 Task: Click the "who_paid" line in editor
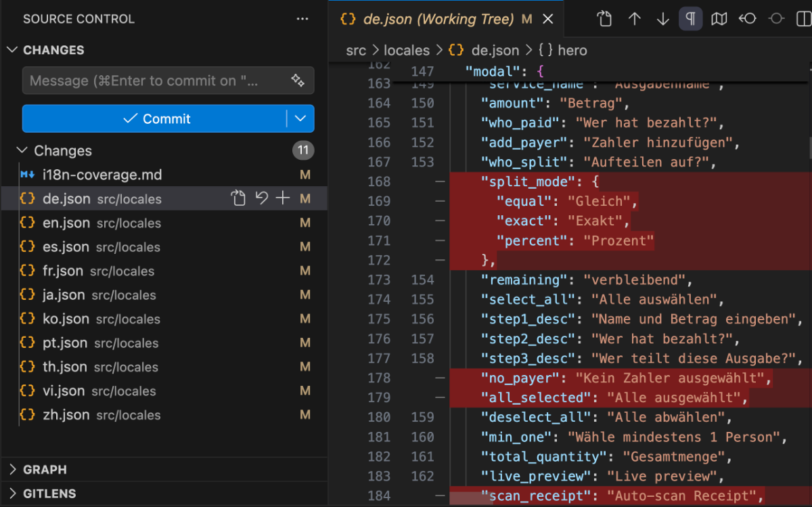pyautogui.click(x=631, y=123)
